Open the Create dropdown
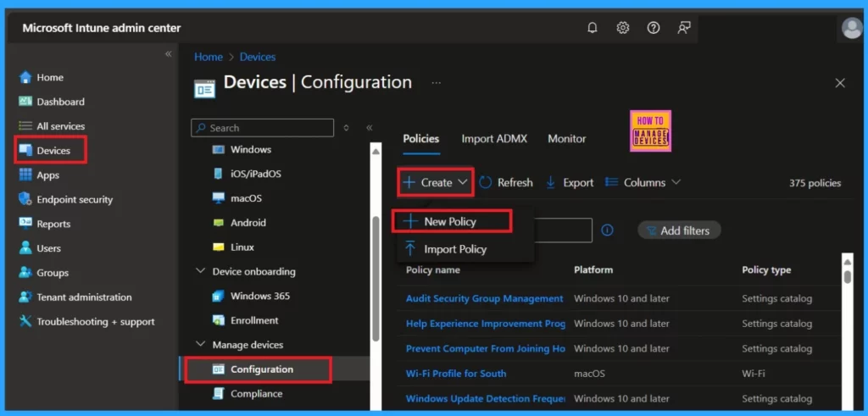 tap(436, 182)
